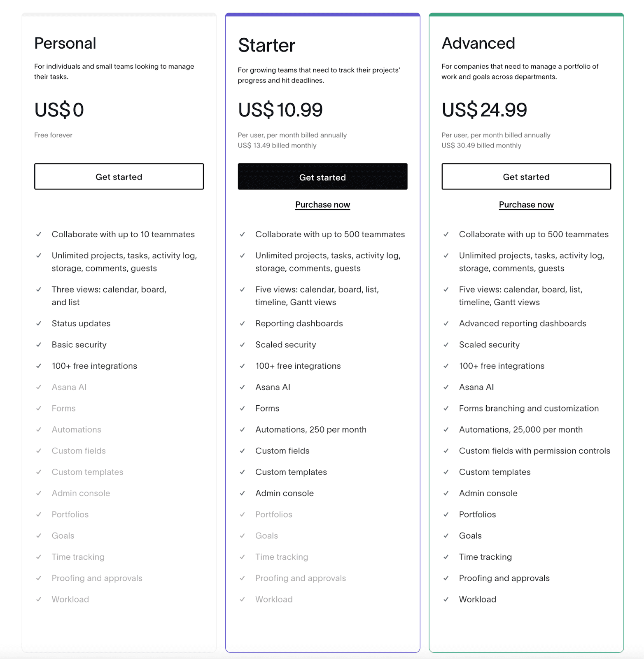Click Collaborate with up to 500 teammates in Advanced

[x=533, y=234]
